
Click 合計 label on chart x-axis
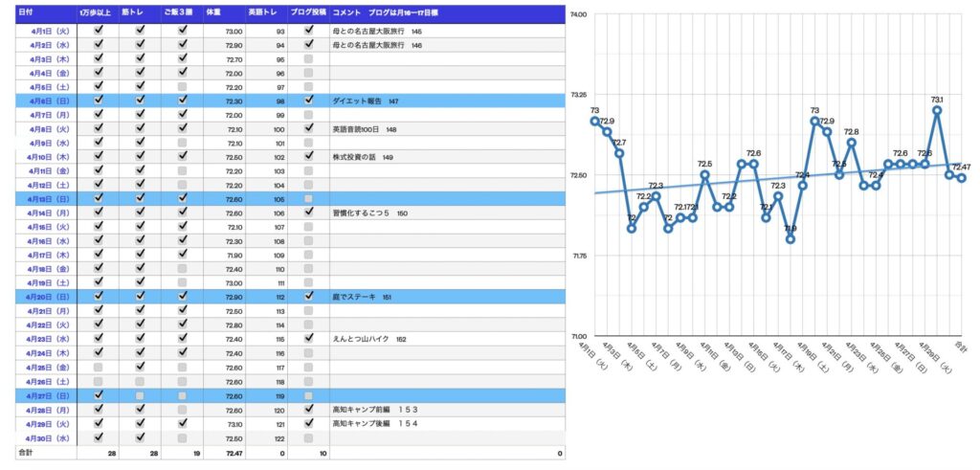click(x=961, y=347)
